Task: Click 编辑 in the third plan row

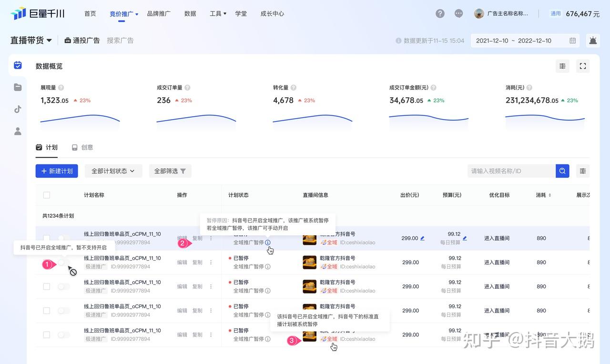Action: [182, 286]
